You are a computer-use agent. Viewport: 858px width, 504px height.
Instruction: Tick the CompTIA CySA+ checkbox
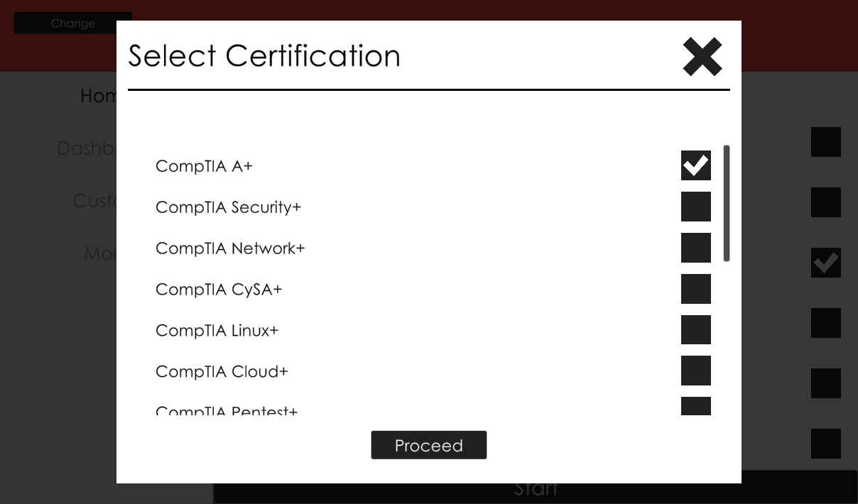695,289
